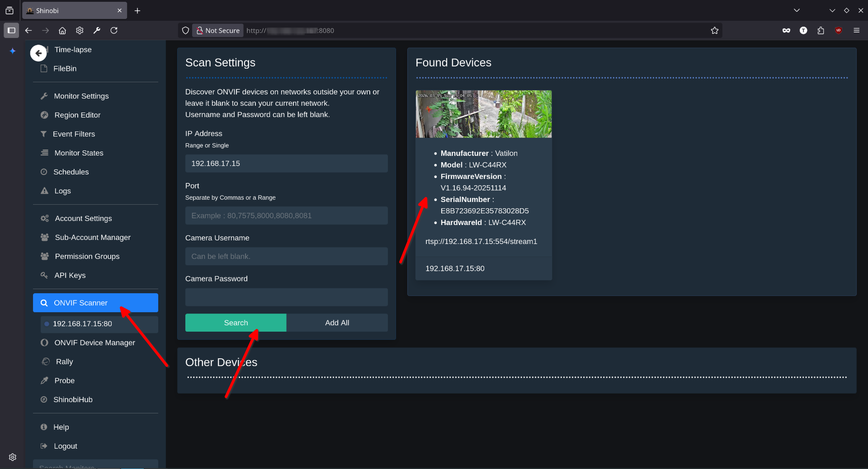Click the ShinobiHub compass icon
This screenshot has width=868, height=469.
click(44, 399)
